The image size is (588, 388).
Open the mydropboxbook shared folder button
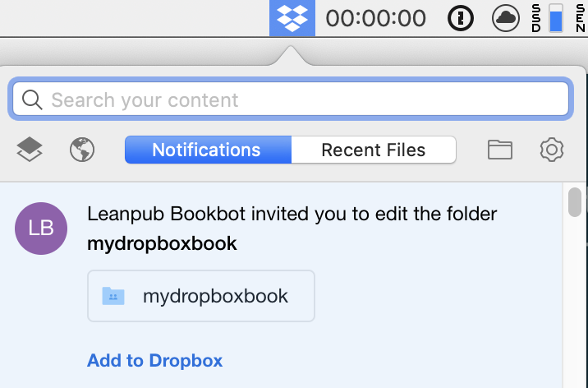point(200,296)
